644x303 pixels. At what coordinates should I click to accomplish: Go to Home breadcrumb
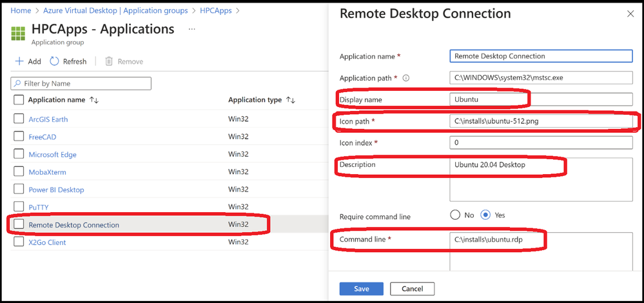pos(21,10)
